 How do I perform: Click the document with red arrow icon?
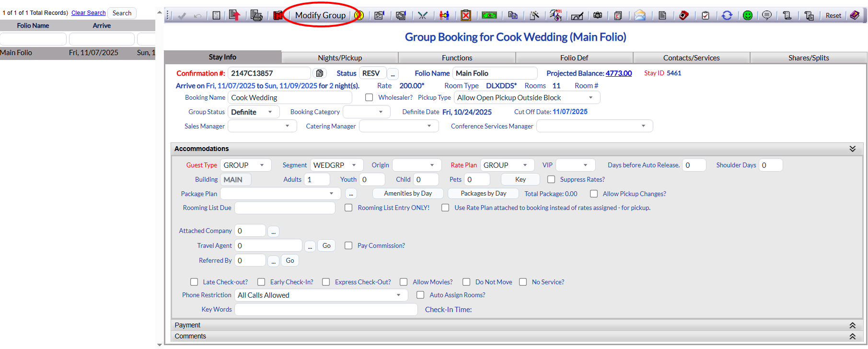click(x=234, y=15)
